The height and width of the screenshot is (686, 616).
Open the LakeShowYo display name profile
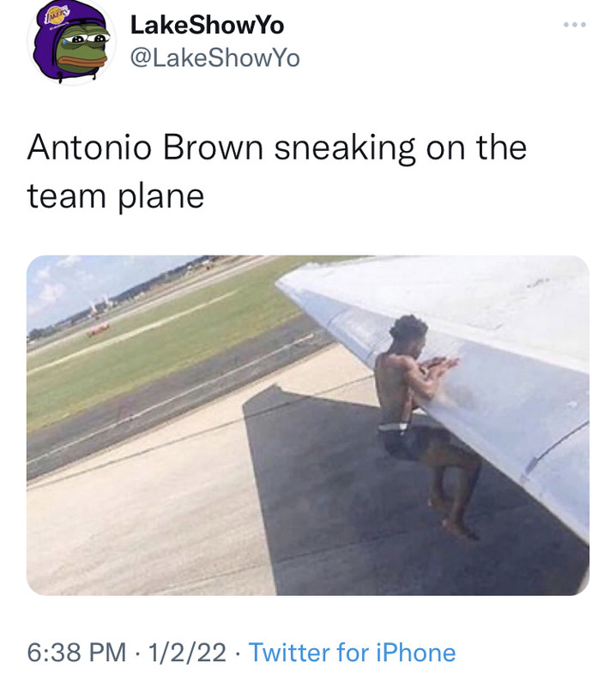[x=207, y=25]
